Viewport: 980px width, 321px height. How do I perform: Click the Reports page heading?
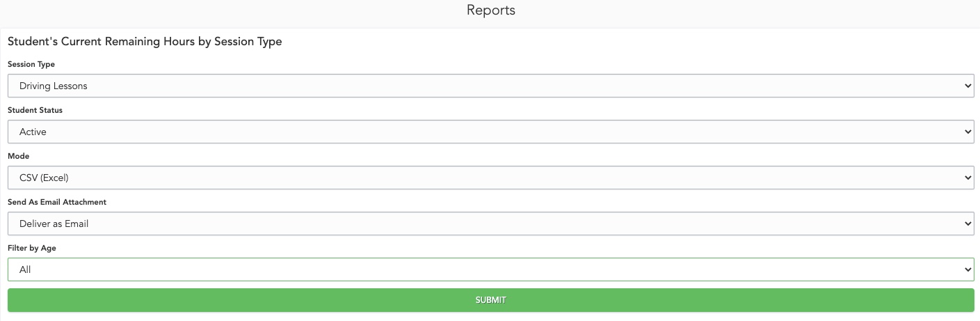(490, 10)
